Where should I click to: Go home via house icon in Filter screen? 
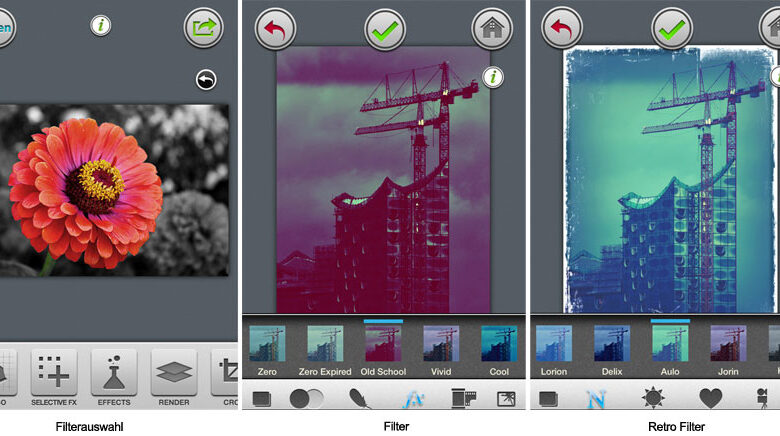click(x=491, y=28)
